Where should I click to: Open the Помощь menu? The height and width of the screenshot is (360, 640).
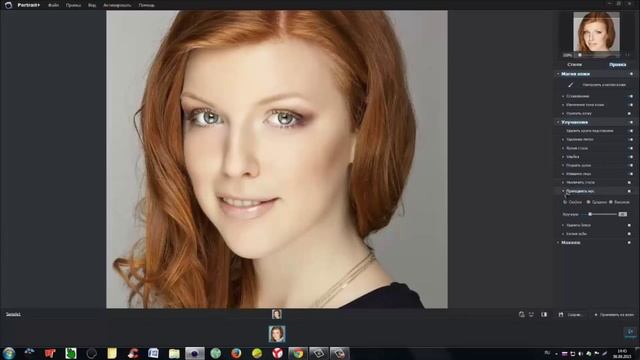(147, 5)
